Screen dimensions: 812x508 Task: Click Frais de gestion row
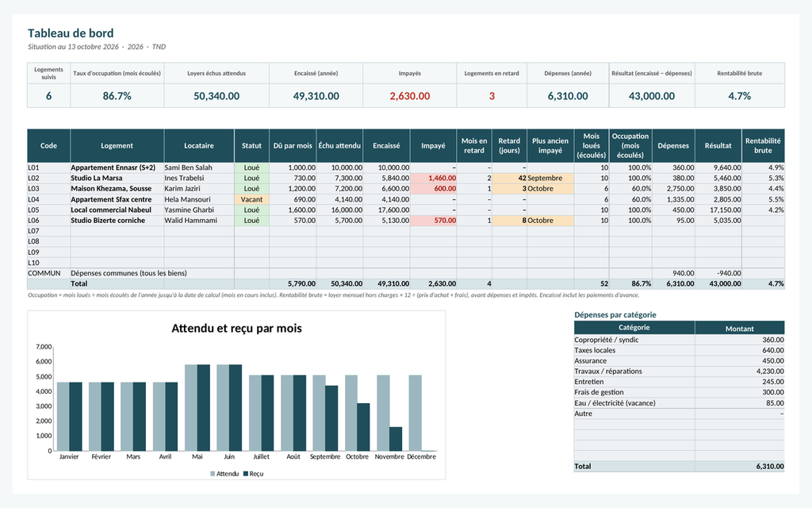point(679,392)
